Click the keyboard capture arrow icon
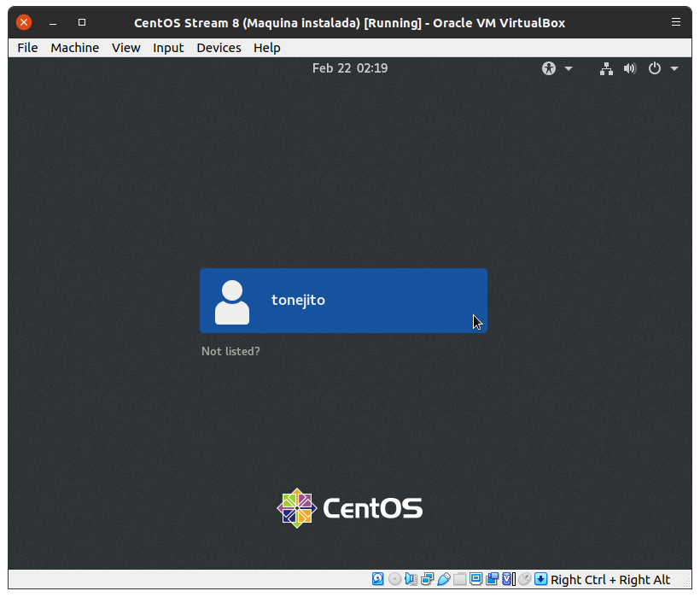This screenshot has height=597, width=700. (540, 579)
